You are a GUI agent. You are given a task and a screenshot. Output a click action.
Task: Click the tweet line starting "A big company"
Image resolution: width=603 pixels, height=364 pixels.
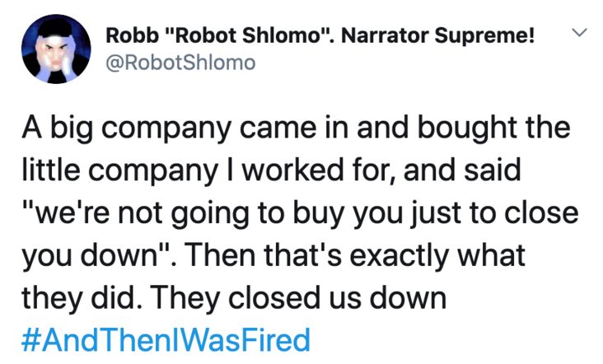[296, 128]
